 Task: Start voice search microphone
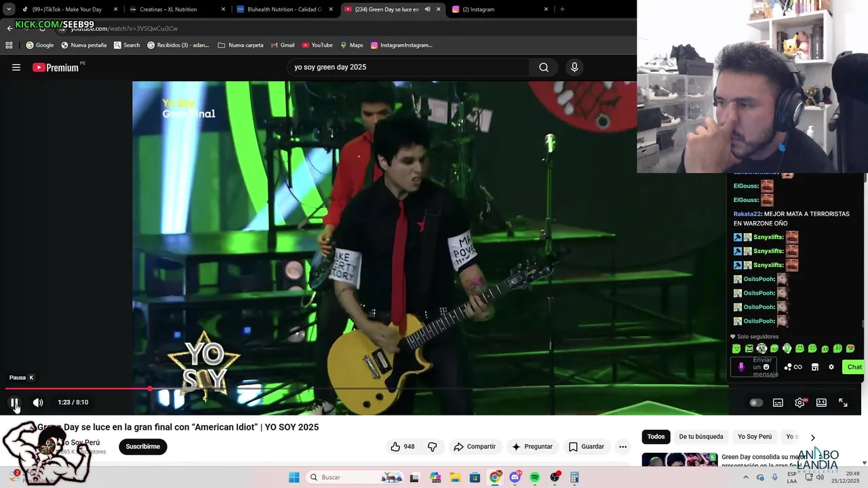tap(574, 67)
